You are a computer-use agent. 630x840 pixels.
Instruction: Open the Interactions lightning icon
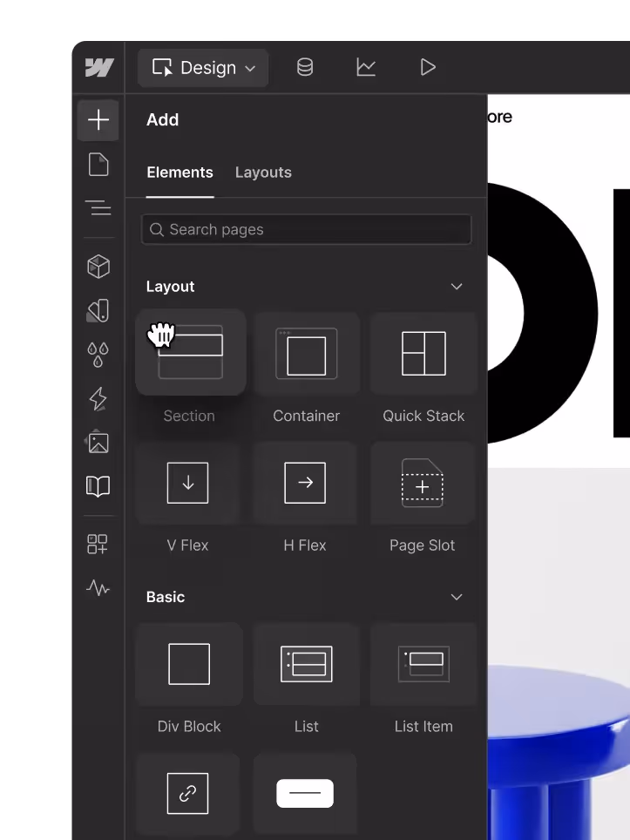pyautogui.click(x=98, y=398)
